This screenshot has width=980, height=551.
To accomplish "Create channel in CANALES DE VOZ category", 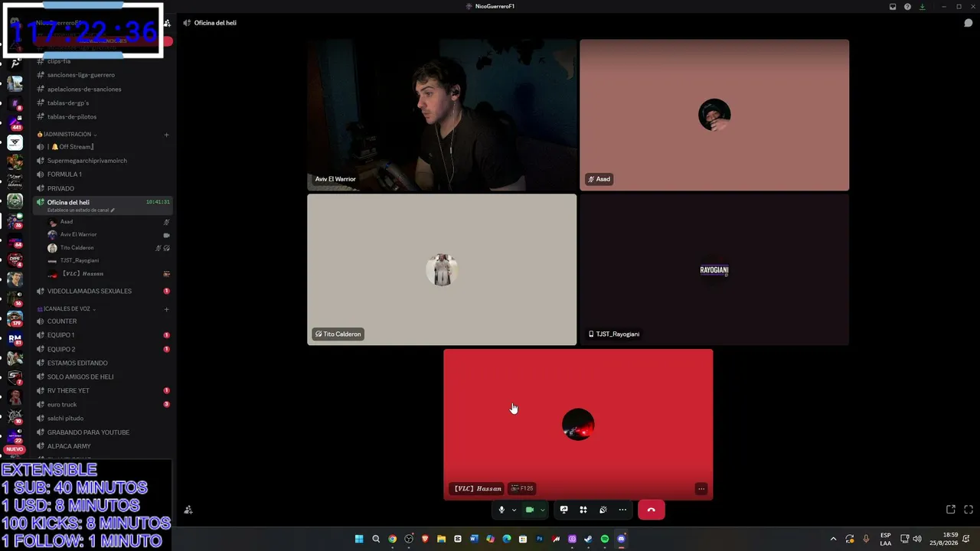I will (166, 309).
